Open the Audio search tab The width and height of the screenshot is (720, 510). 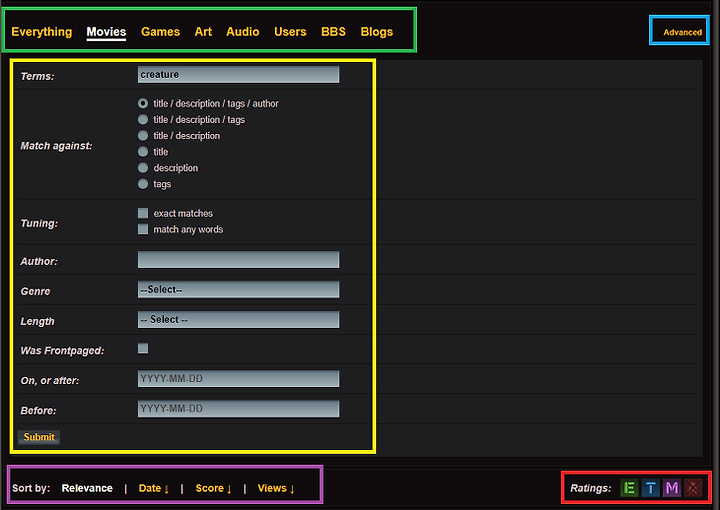pyautogui.click(x=242, y=32)
